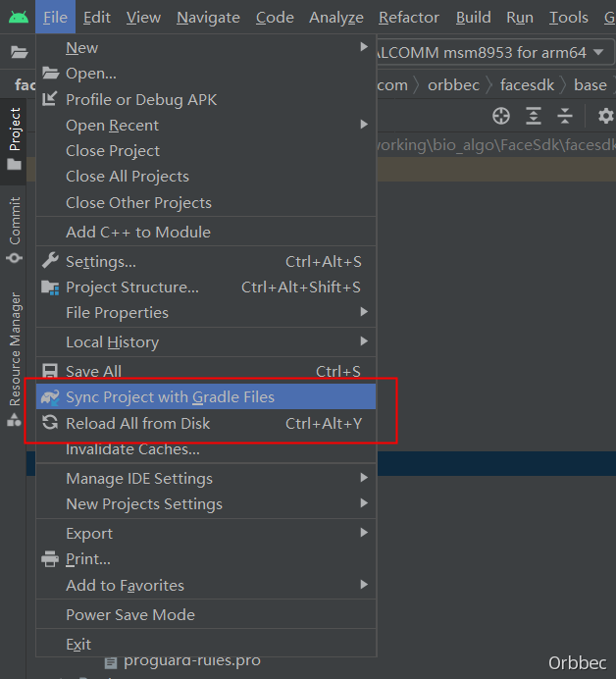The width and height of the screenshot is (616, 679).
Task: Expand the New submenu arrow
Action: tap(364, 47)
